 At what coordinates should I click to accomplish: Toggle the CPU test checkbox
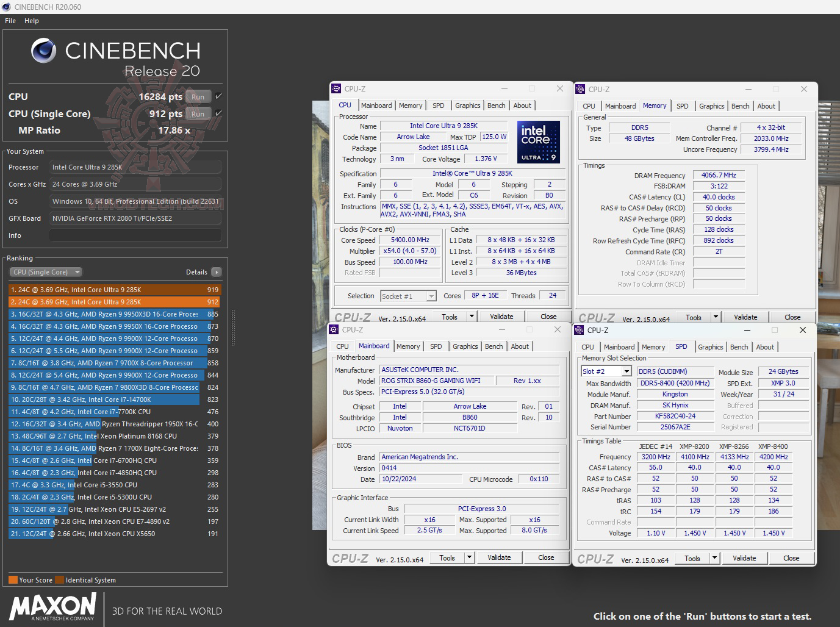[218, 96]
